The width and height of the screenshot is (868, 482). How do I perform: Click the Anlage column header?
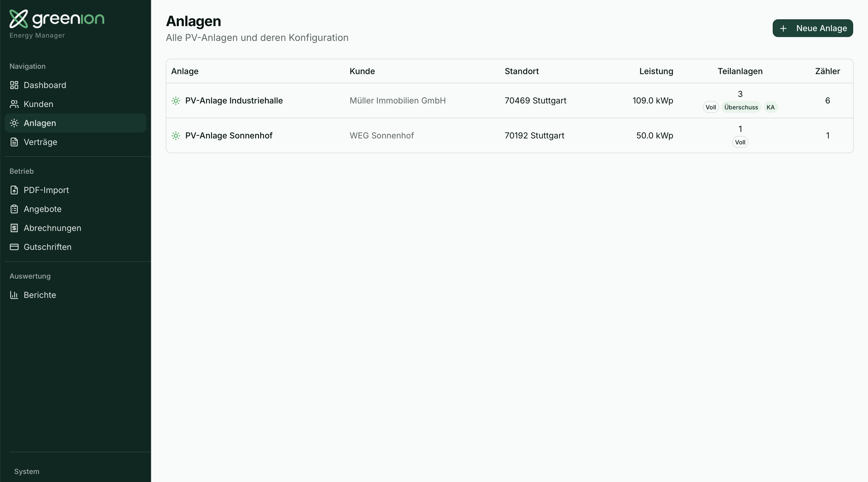coord(184,71)
